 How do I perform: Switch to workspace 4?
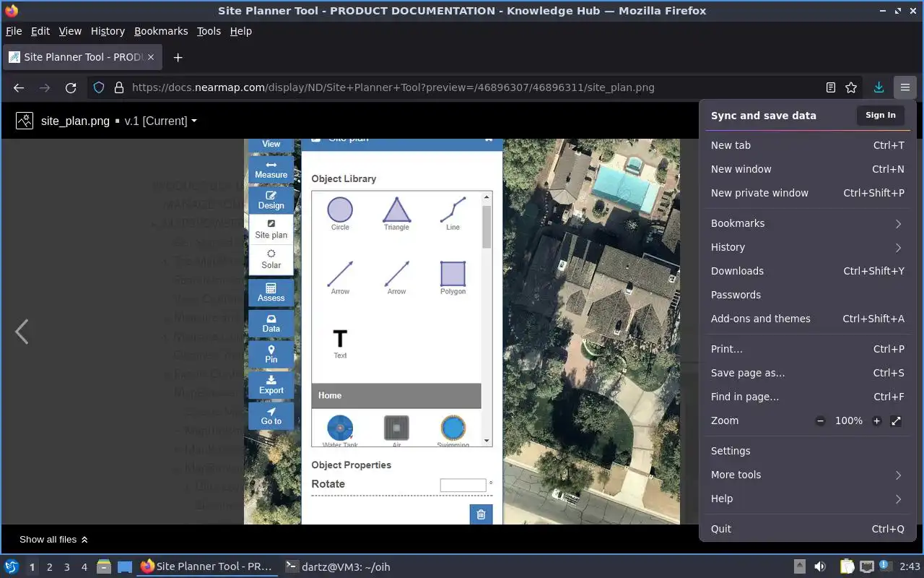(84, 567)
